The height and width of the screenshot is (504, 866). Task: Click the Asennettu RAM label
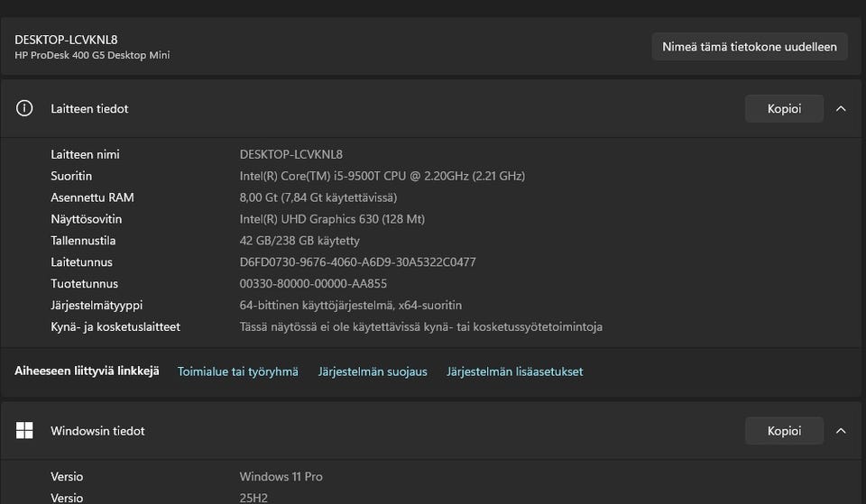tap(92, 197)
